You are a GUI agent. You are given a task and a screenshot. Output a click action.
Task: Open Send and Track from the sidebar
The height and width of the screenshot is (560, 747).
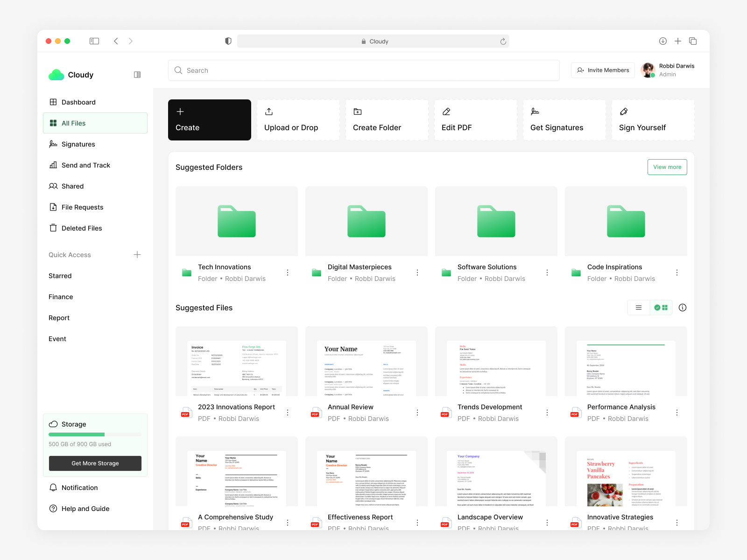coord(85,165)
